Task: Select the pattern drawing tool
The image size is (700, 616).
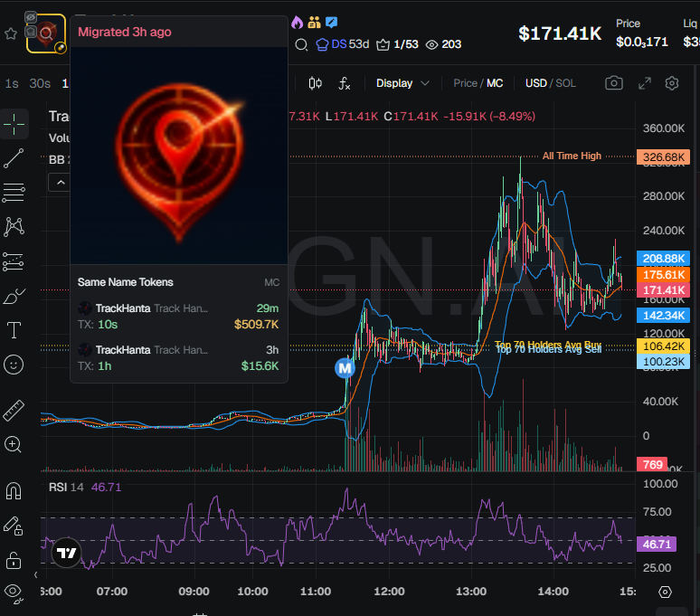Action: [x=14, y=227]
